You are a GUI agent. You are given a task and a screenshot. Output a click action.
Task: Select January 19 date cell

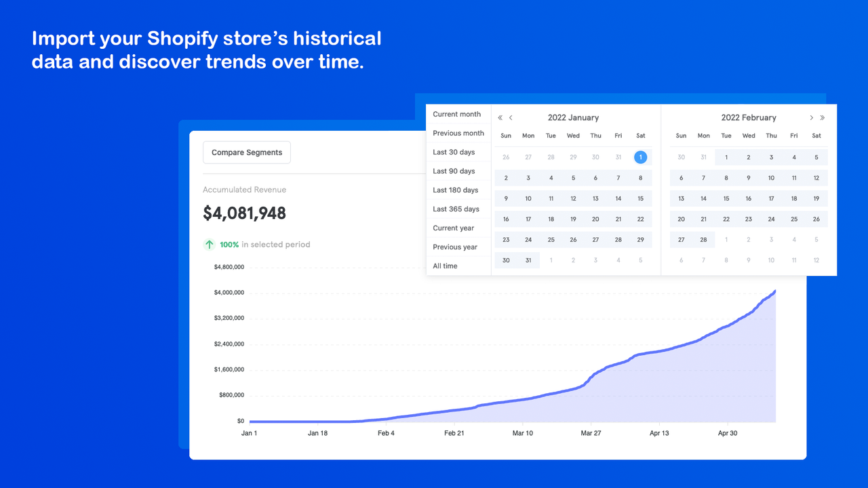coord(573,219)
